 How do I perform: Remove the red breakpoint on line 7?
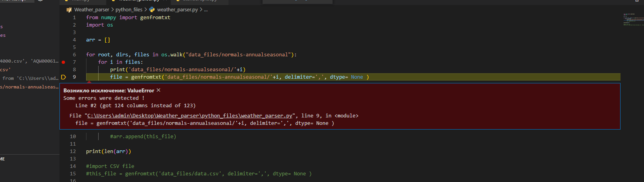[63, 62]
